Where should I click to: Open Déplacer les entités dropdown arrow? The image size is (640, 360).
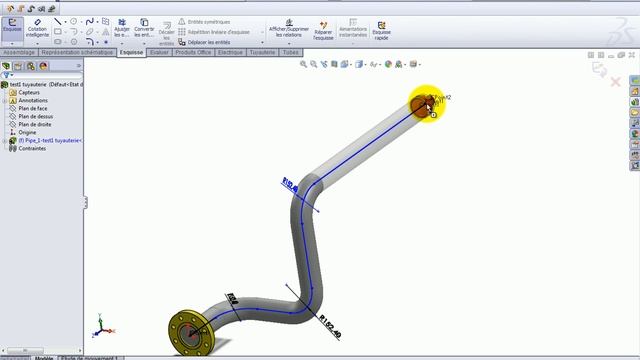click(262, 42)
